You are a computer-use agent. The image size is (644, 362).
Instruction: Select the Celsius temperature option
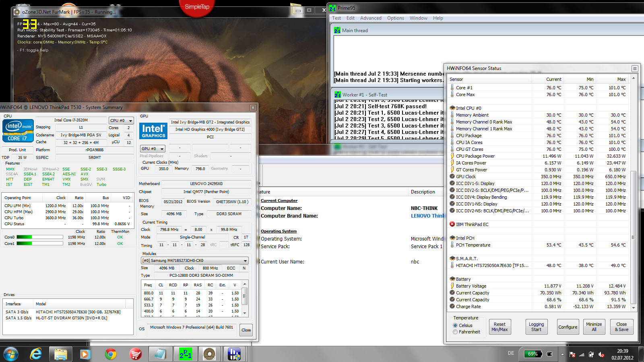pos(455,325)
